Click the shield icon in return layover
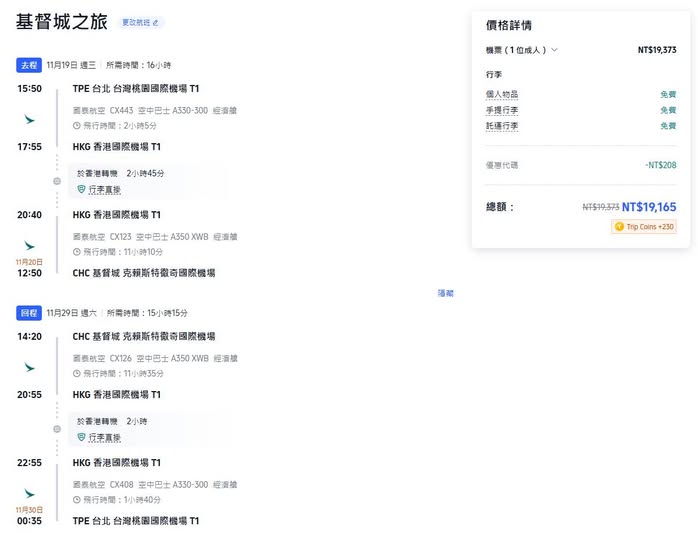The height and width of the screenshot is (540, 698). click(82, 437)
